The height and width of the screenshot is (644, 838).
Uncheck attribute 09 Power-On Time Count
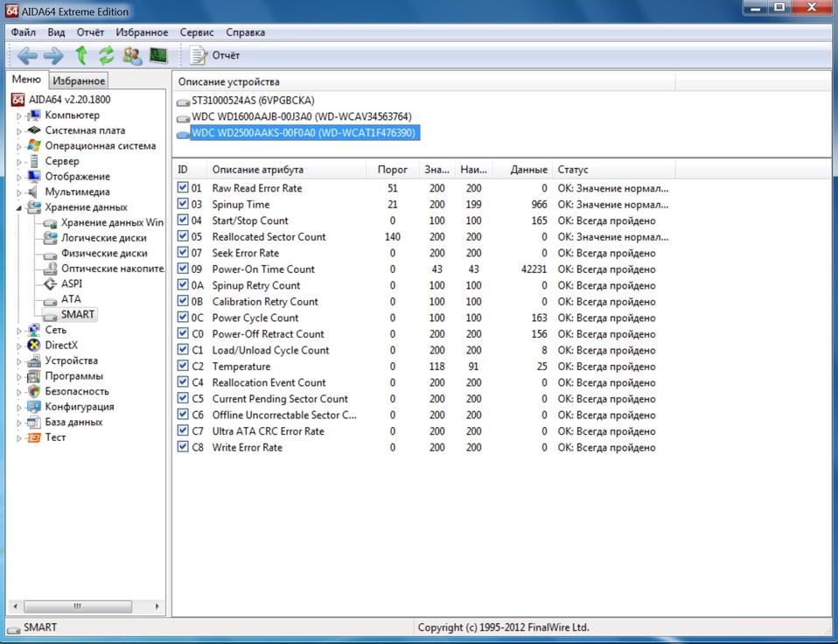click(183, 269)
